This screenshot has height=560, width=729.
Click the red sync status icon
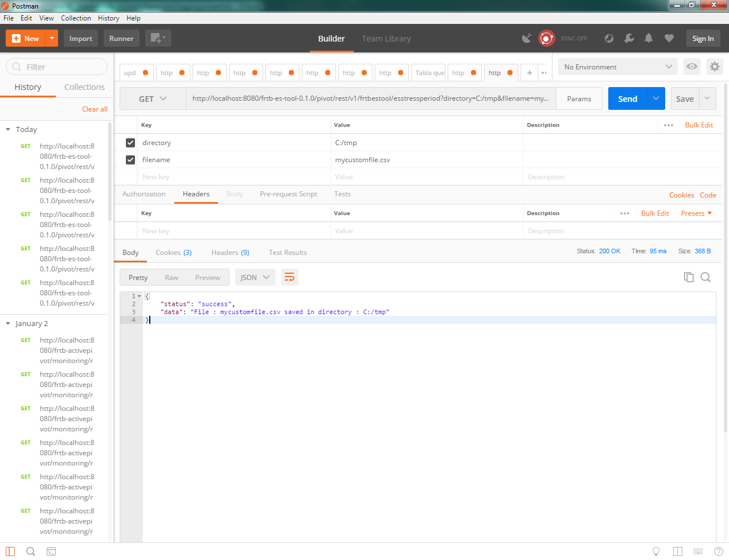coord(547,38)
